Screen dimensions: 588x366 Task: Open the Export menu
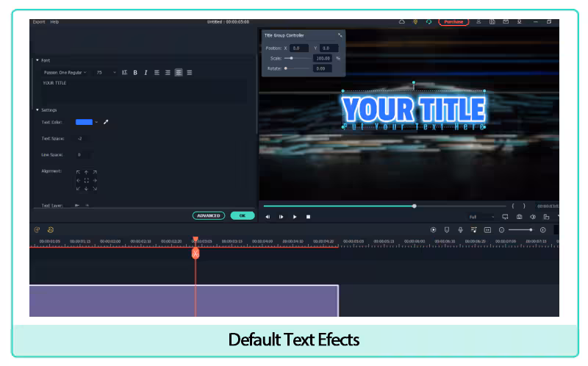click(x=39, y=22)
